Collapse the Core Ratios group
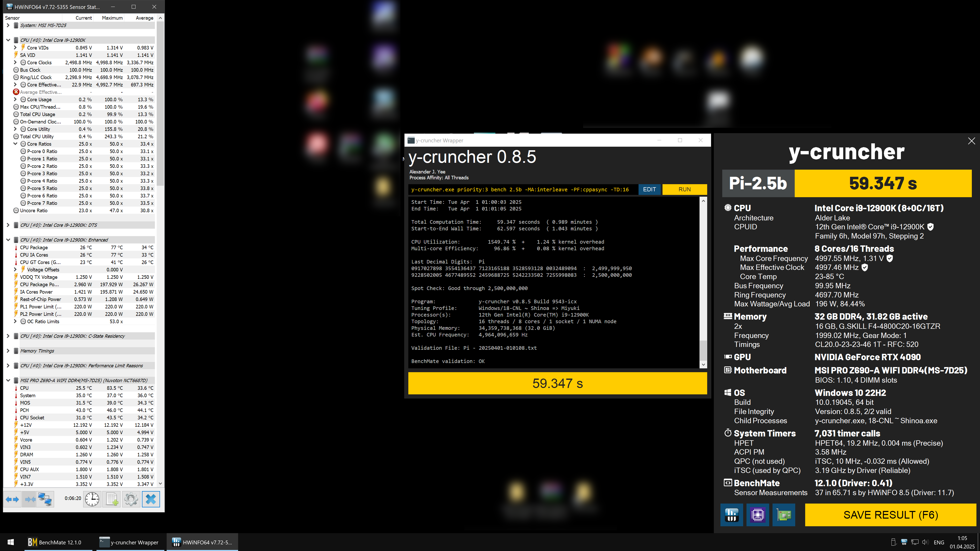980x551 pixels. point(15,144)
